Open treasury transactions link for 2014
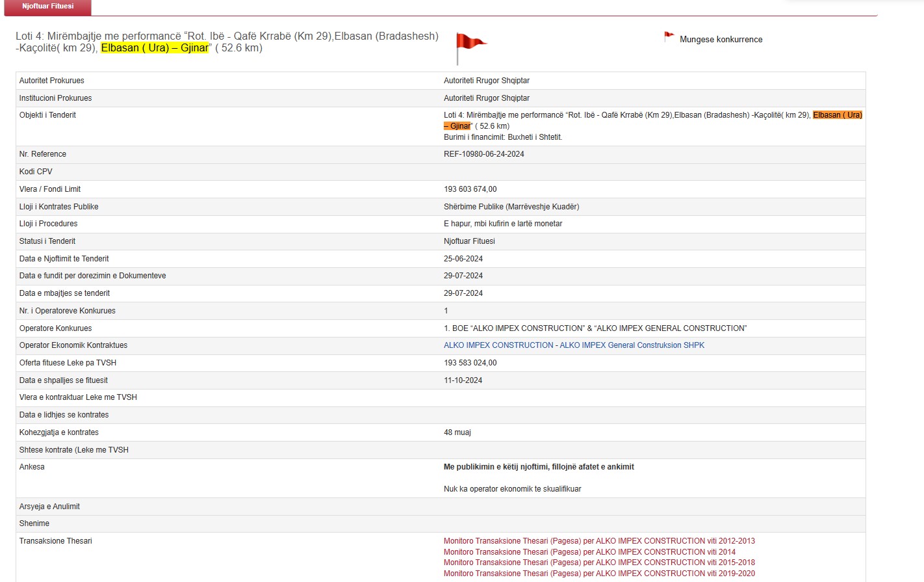 589,552
